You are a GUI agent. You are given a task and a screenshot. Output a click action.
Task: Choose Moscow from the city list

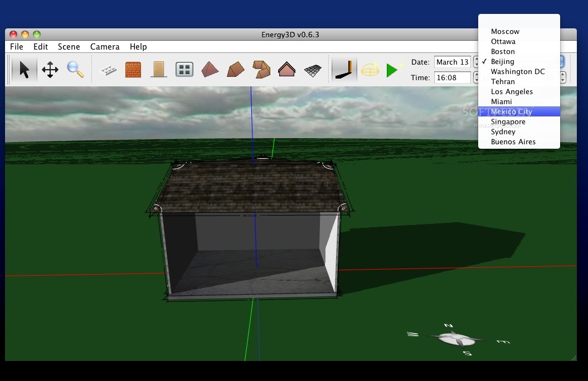point(519,31)
